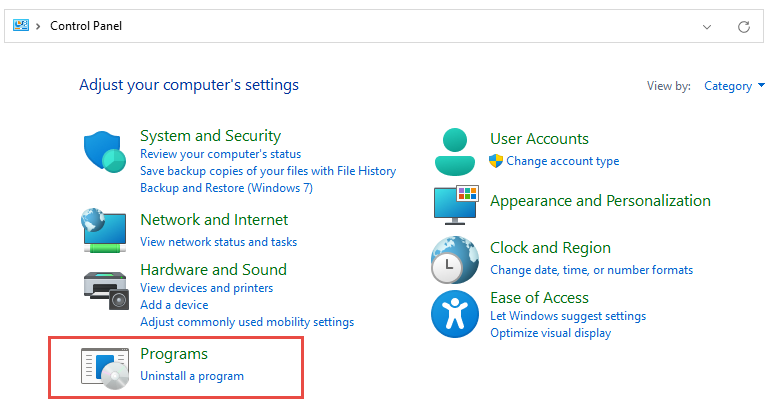Viewport: 773px width, 417px height.
Task: Refresh the Control Panel view
Action: click(743, 27)
